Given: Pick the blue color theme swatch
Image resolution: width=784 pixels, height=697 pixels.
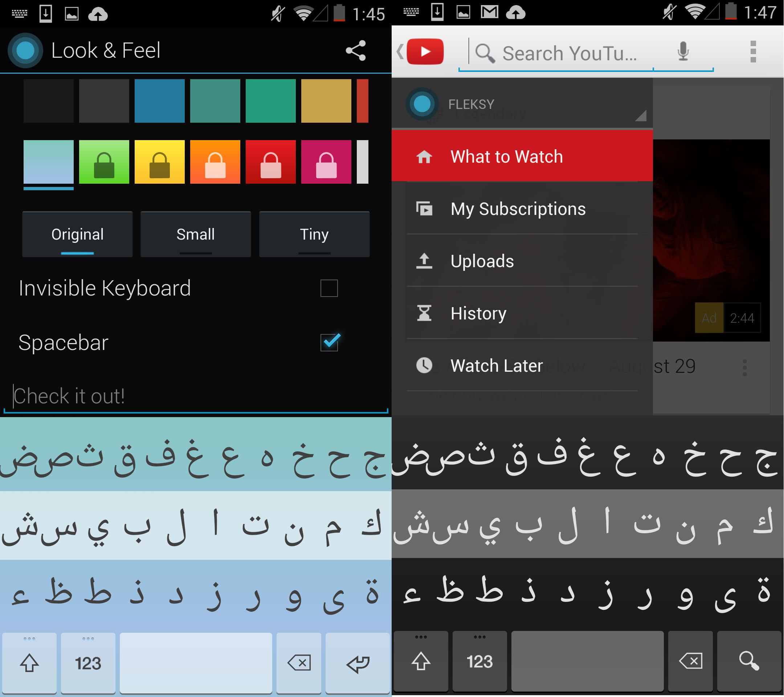Looking at the screenshot, I should [160, 101].
